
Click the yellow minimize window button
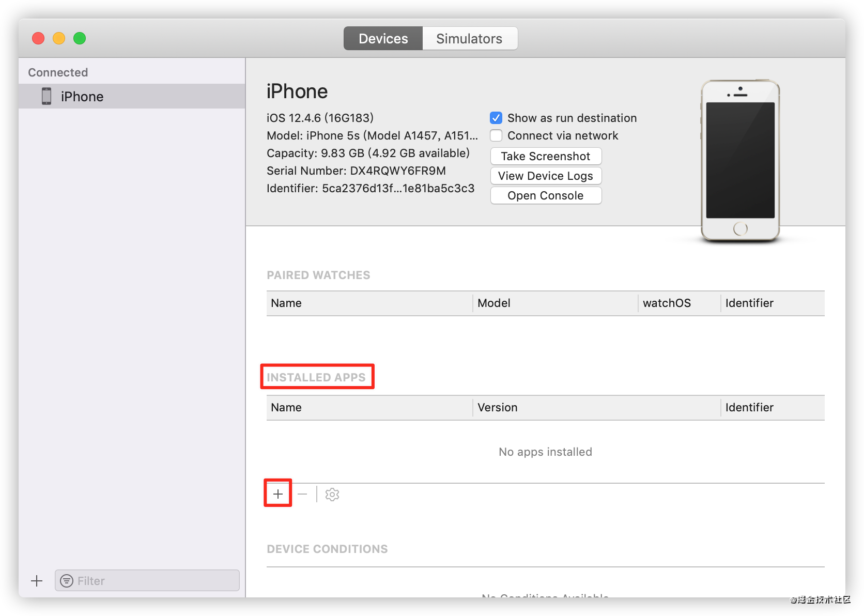(59, 38)
